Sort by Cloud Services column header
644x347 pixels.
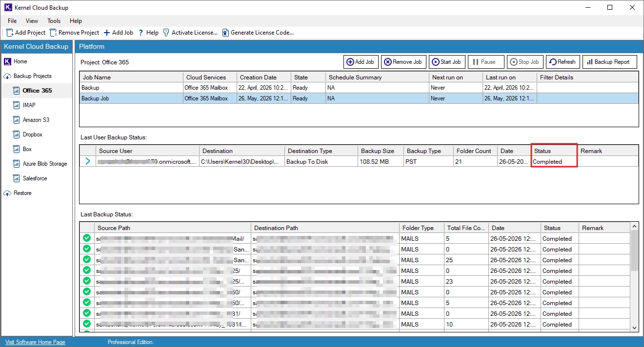pyautogui.click(x=210, y=77)
